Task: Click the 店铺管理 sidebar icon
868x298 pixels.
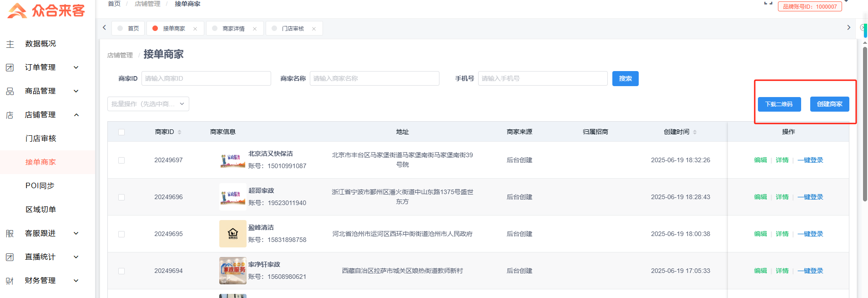Action: coord(10,115)
